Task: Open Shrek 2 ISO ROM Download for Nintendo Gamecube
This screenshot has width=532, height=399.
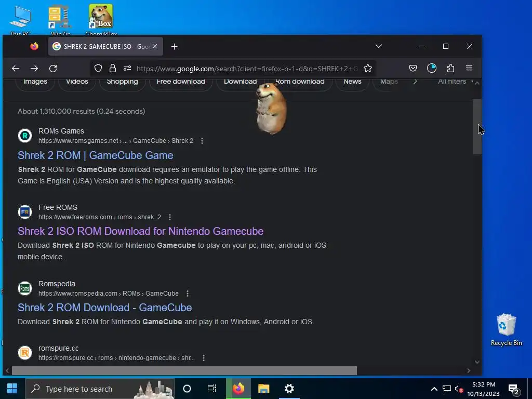Action: point(140,231)
